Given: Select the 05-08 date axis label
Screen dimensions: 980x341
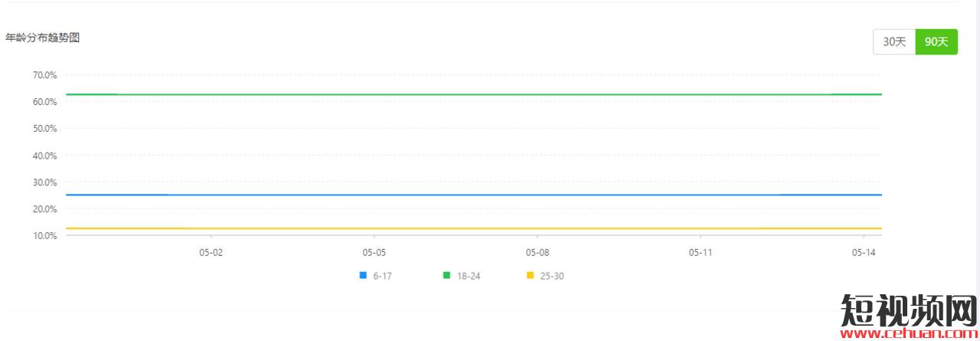Looking at the screenshot, I should [x=537, y=252].
